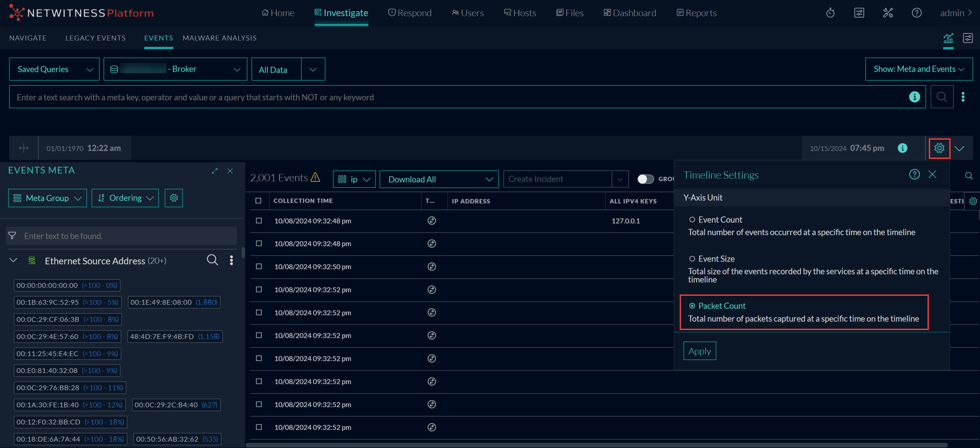Open Ethernet Source Address three-dot menu

tap(231, 260)
